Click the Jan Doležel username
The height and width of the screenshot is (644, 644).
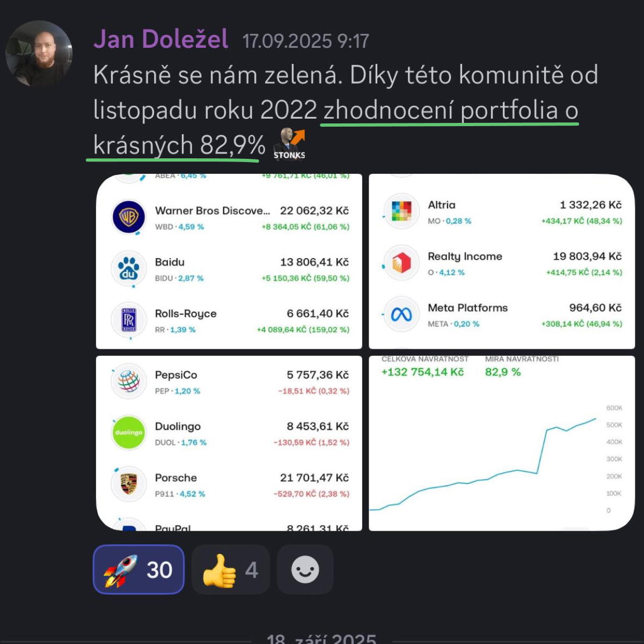pos(161,40)
